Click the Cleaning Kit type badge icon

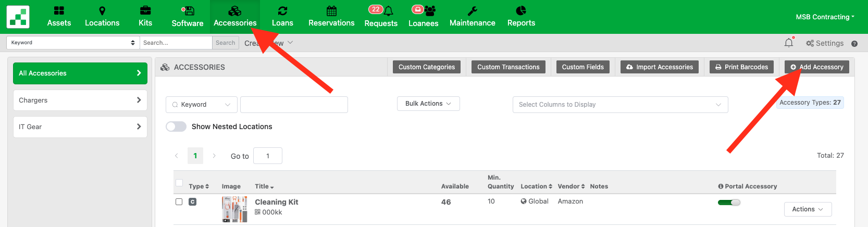pos(193,202)
